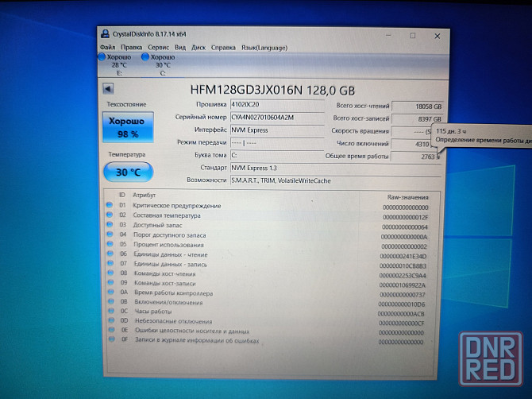The width and height of the screenshot is (532, 399).
Task: Click raw value 000000010C88B3
Action: [x=403, y=266]
